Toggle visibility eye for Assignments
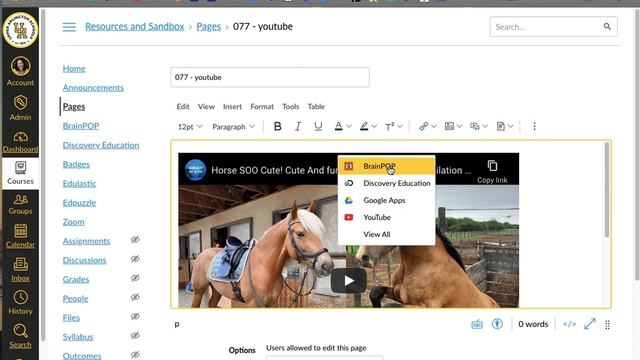This screenshot has width=640, height=360. pos(135,240)
